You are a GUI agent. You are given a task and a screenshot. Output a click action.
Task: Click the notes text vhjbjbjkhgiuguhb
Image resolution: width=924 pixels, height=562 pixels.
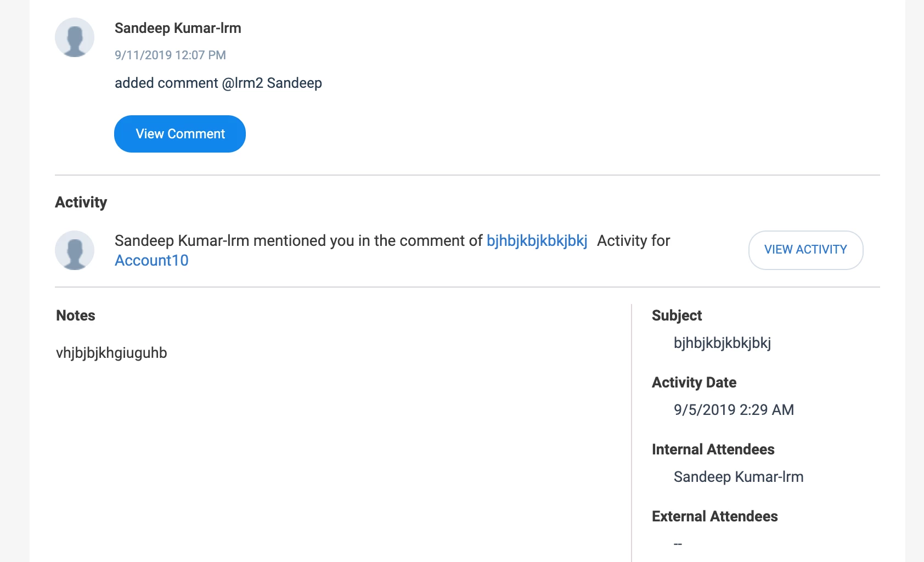pyautogui.click(x=111, y=353)
